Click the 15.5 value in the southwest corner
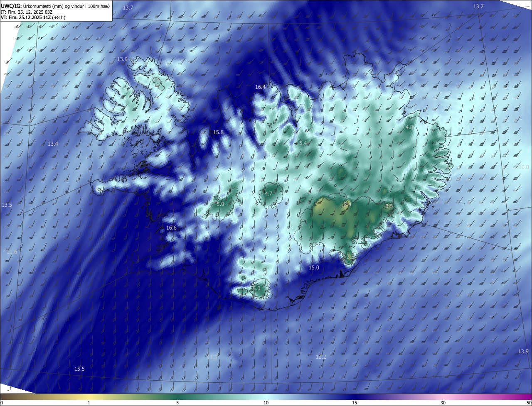The width and height of the screenshot is (532, 406). coord(79,369)
